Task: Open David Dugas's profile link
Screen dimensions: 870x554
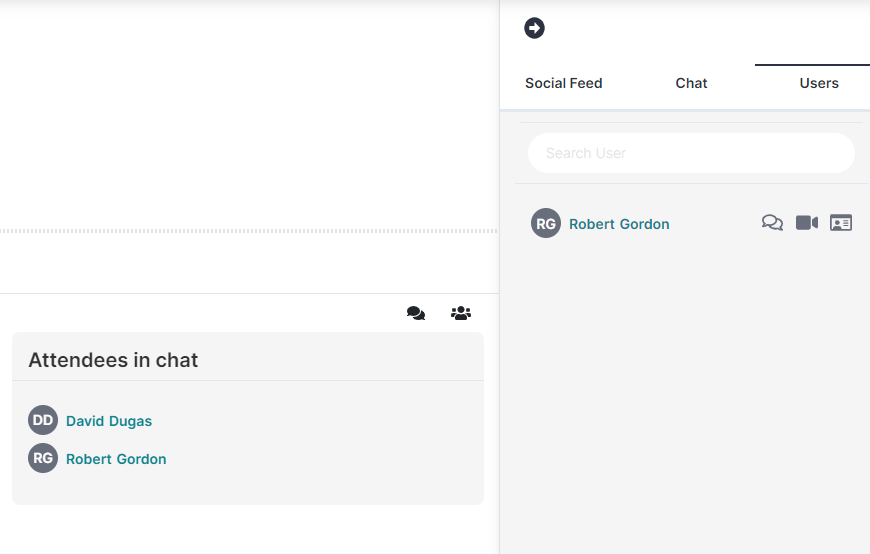Action: pyautogui.click(x=109, y=421)
